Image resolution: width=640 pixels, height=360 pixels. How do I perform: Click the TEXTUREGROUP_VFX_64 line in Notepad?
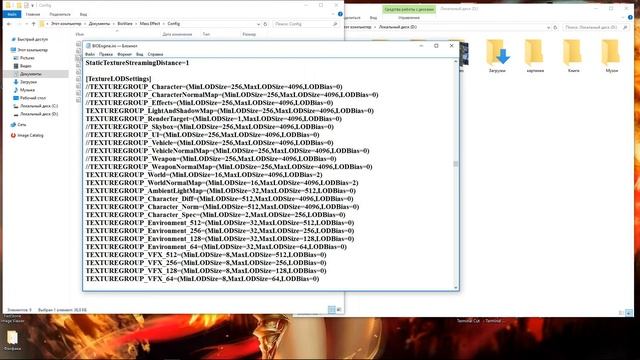coord(202,279)
